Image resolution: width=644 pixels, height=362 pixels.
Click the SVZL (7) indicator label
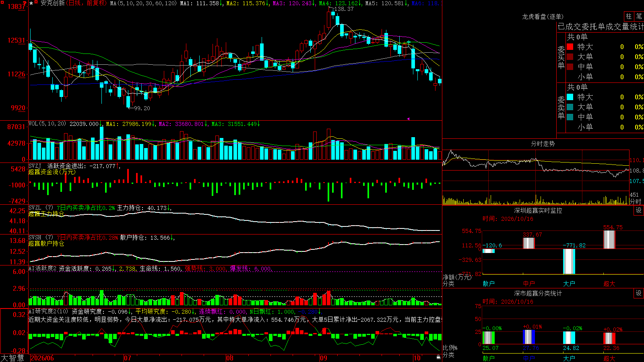[41, 208]
